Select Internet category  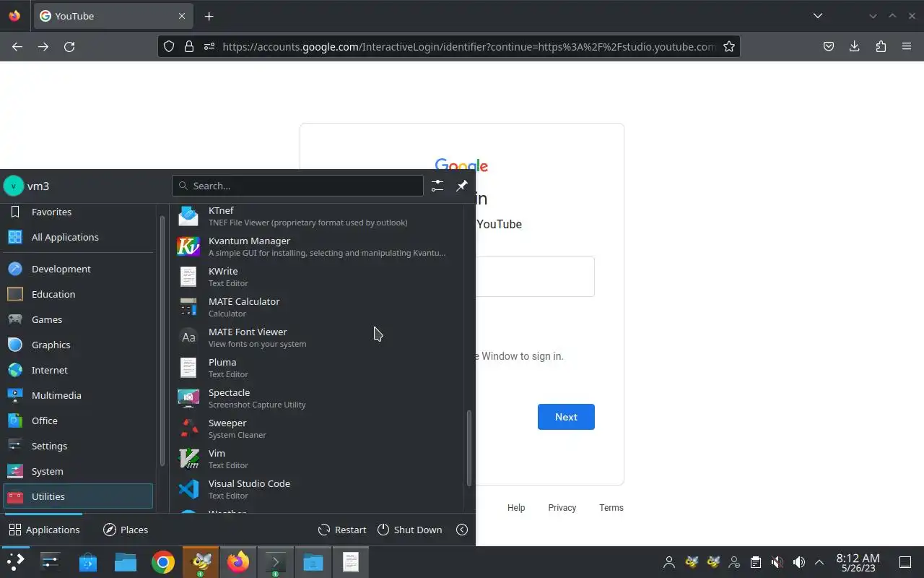(x=78, y=370)
